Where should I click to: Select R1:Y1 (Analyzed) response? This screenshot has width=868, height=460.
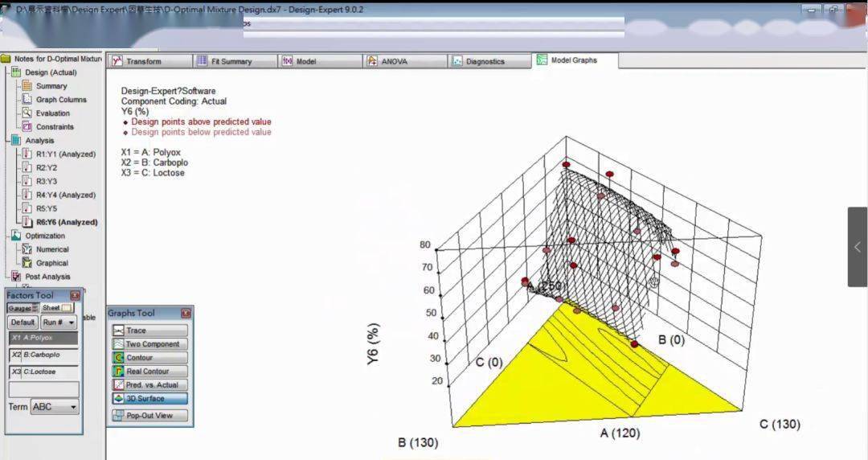click(x=64, y=154)
